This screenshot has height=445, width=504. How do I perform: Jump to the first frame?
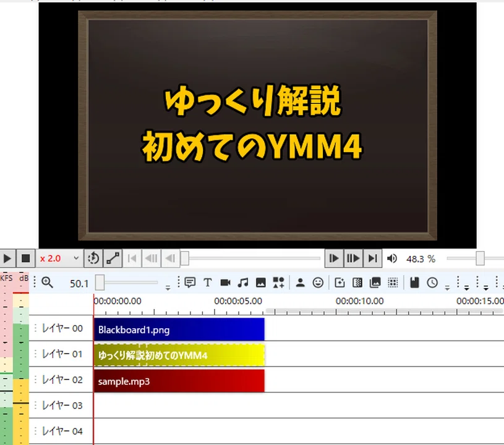(x=132, y=258)
